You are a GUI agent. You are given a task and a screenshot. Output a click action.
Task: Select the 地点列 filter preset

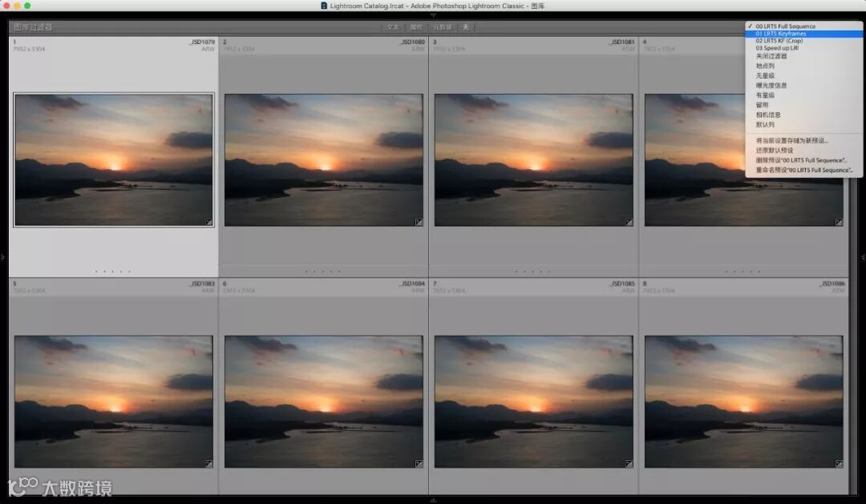804,66
